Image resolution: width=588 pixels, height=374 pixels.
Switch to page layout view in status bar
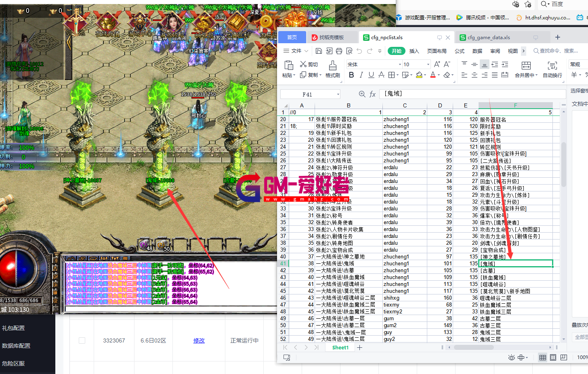[553, 357]
